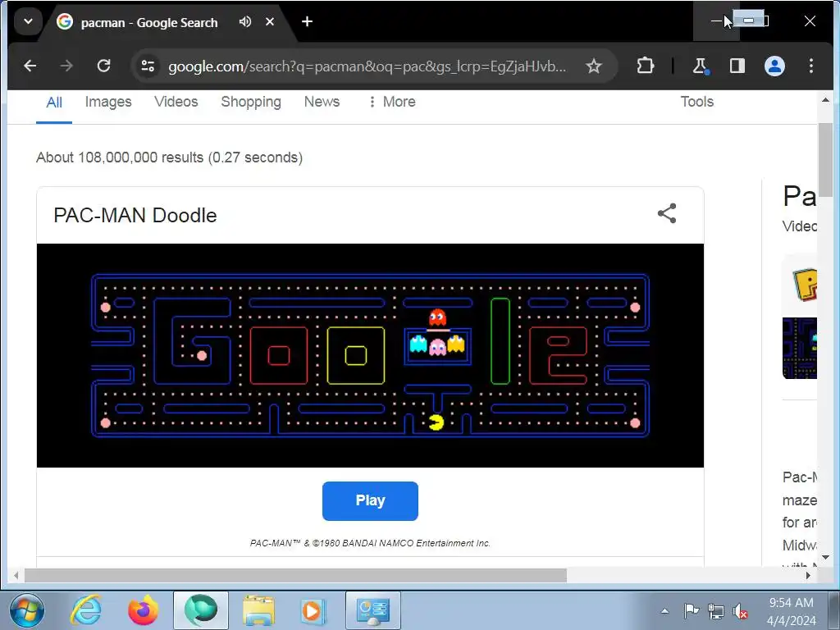The width and height of the screenshot is (840, 630).
Task: Switch to Shopping results tab
Action: coord(251,102)
